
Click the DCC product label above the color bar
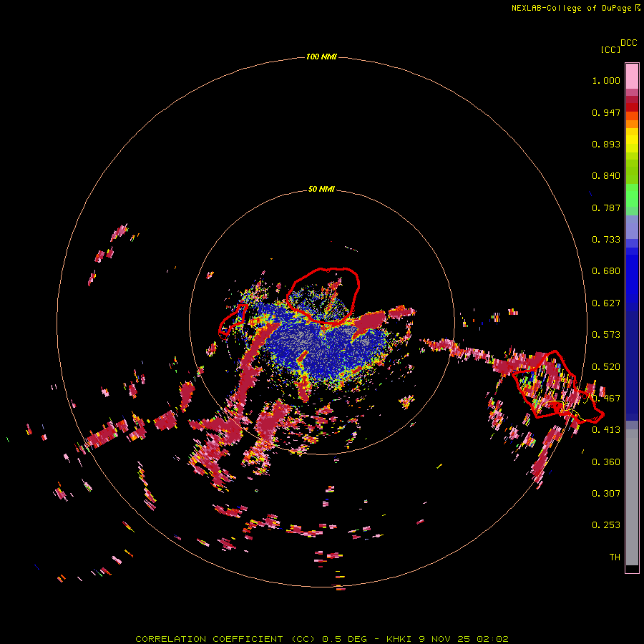[629, 43]
